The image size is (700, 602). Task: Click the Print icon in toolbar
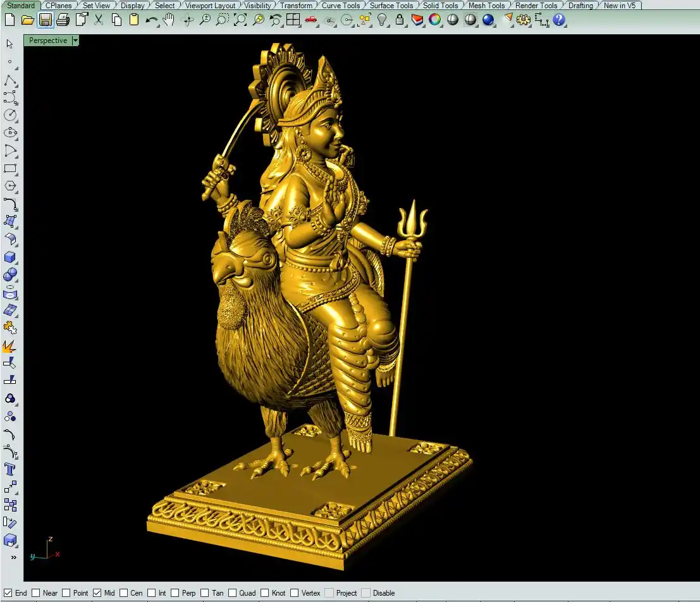tap(63, 20)
